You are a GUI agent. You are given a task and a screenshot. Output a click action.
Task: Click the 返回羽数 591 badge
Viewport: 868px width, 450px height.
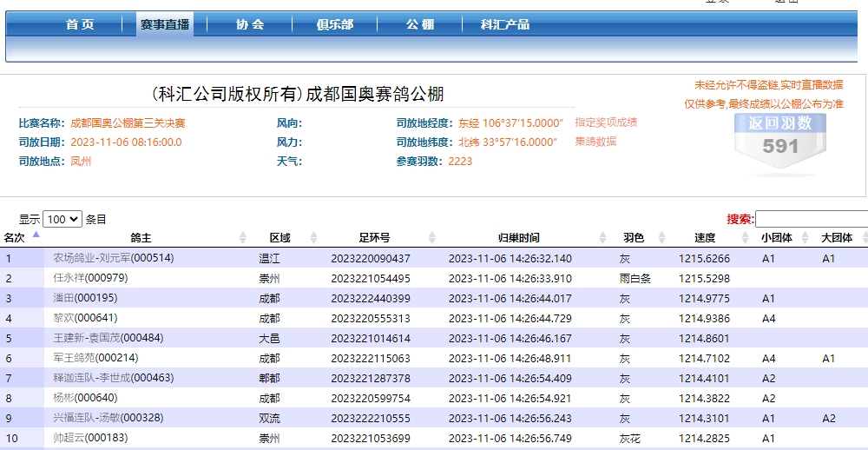pos(779,139)
